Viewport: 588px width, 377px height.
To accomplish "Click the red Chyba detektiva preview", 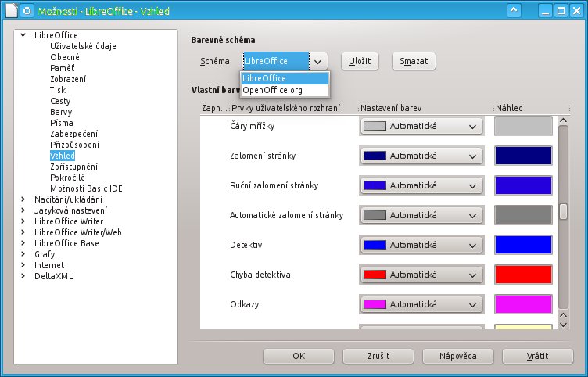I will [x=523, y=275].
